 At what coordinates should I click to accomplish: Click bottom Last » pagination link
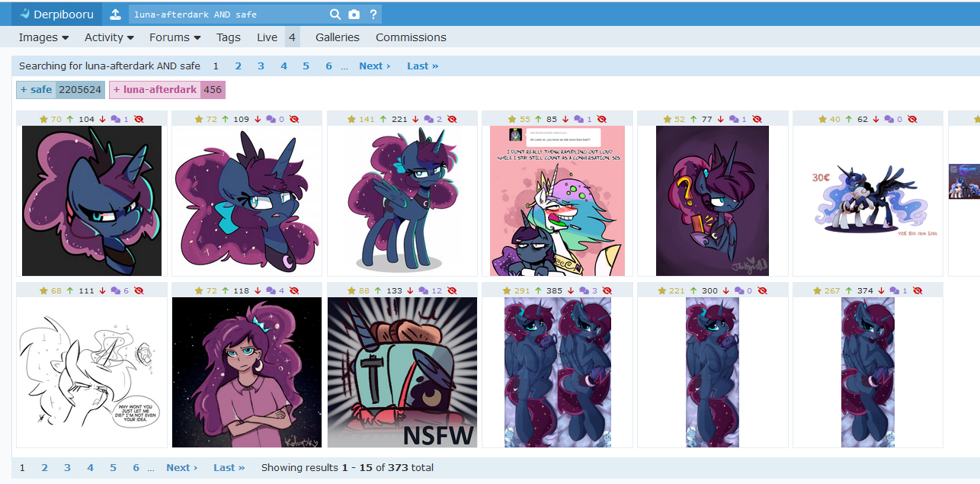229,468
